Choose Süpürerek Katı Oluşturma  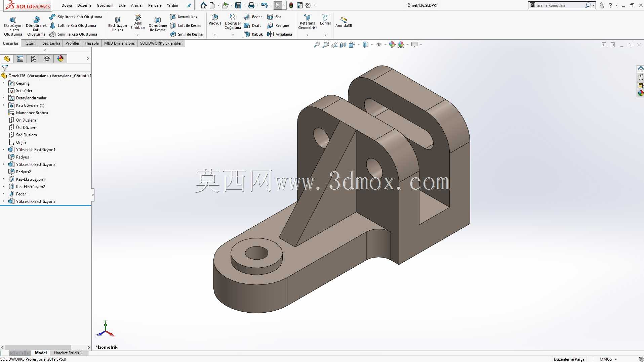(x=76, y=17)
